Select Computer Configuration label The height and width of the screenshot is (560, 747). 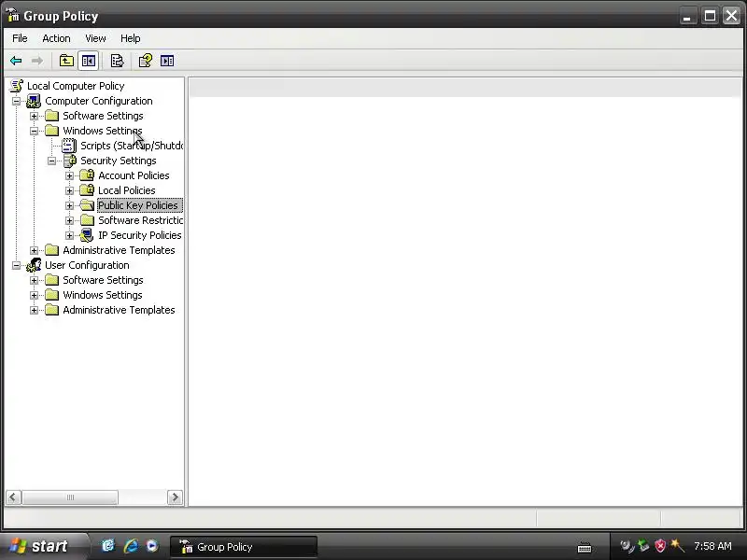click(99, 101)
